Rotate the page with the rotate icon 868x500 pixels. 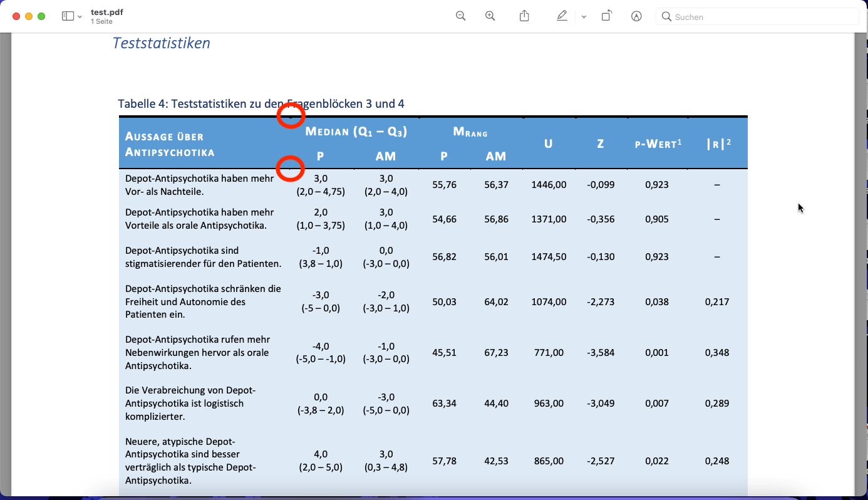[606, 16]
